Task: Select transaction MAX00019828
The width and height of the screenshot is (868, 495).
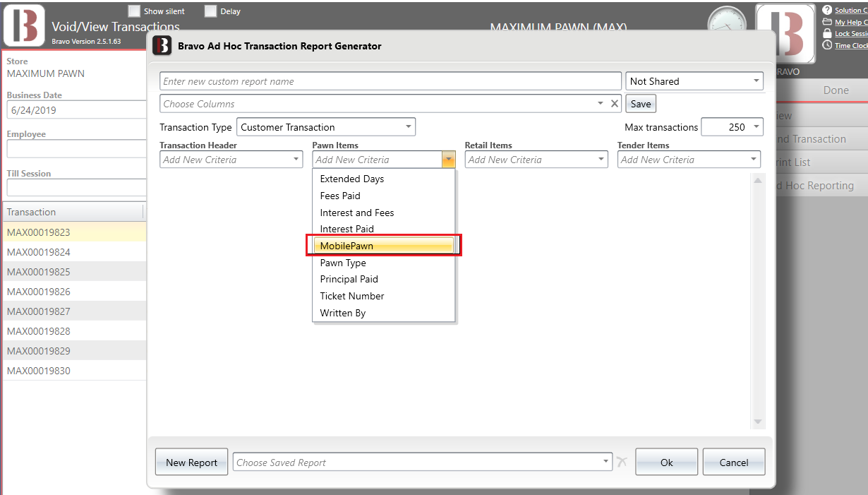Action: [x=74, y=331]
